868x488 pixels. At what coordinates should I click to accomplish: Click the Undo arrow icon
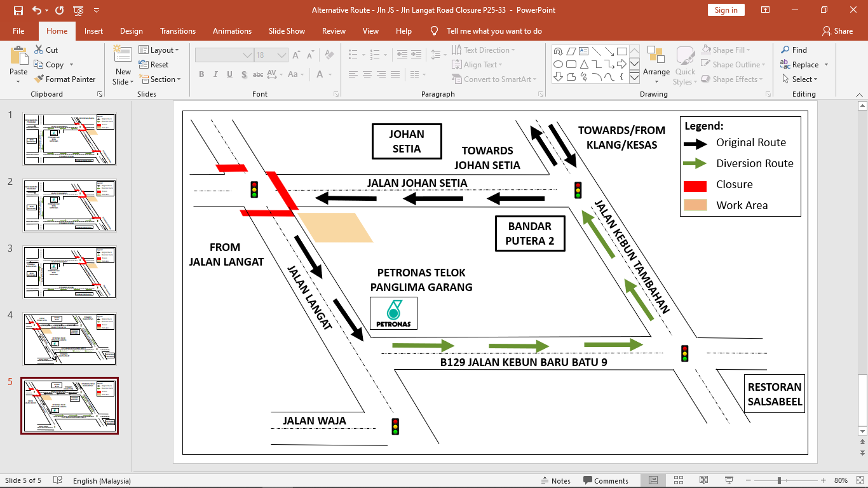pos(37,10)
